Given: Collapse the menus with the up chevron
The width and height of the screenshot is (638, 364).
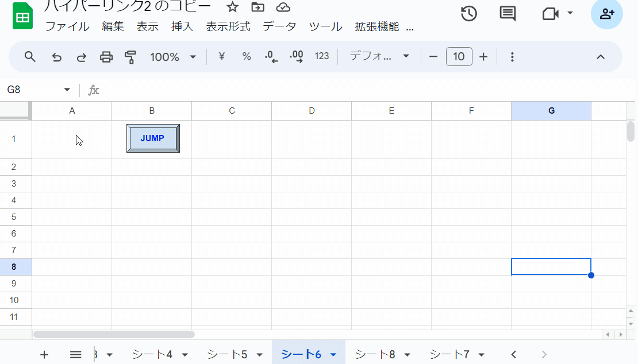Looking at the screenshot, I should pos(601,57).
